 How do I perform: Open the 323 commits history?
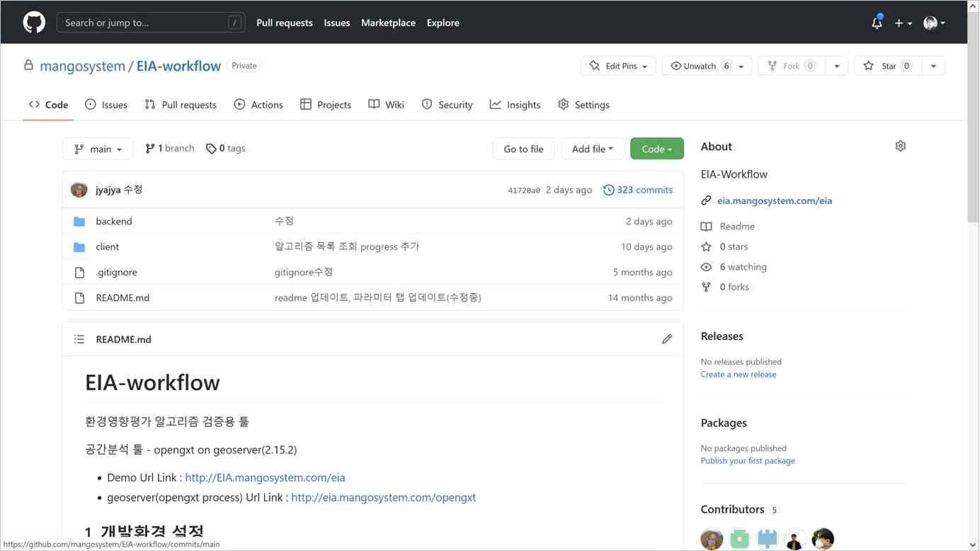pos(637,190)
